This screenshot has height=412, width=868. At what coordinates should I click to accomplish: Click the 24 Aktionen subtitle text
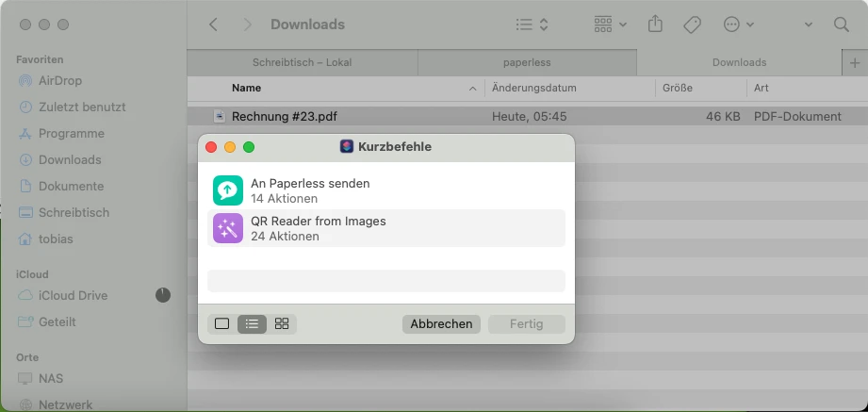click(x=285, y=236)
